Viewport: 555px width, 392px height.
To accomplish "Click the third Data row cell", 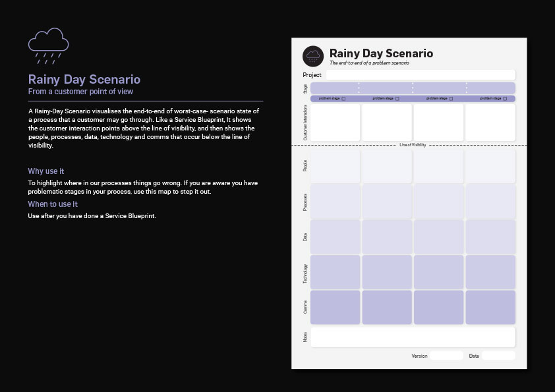I will 438,237.
